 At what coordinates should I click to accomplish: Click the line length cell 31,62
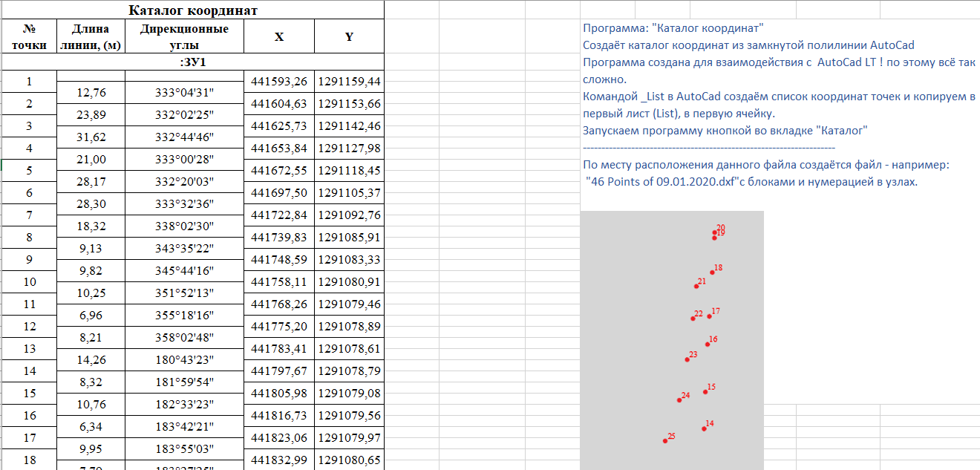pyautogui.click(x=91, y=137)
